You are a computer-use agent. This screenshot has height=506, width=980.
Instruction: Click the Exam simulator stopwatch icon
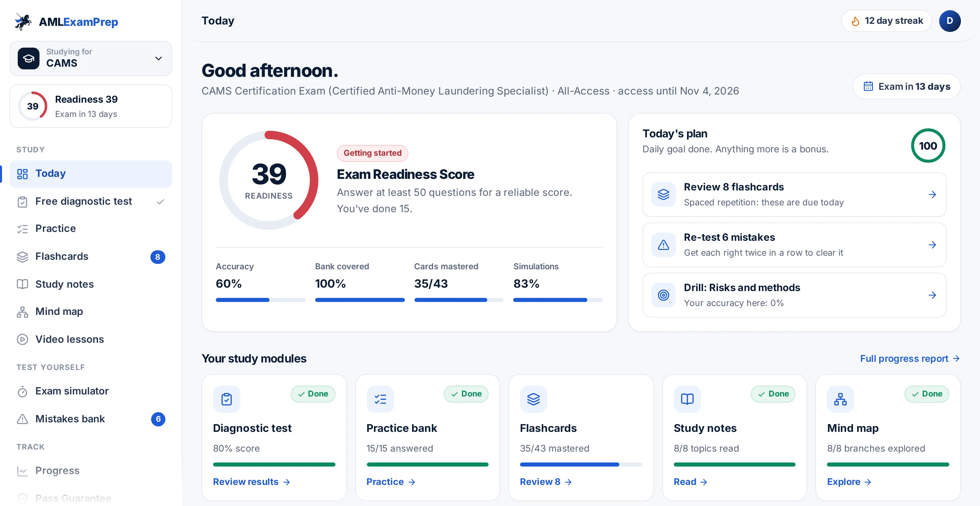[22, 391]
